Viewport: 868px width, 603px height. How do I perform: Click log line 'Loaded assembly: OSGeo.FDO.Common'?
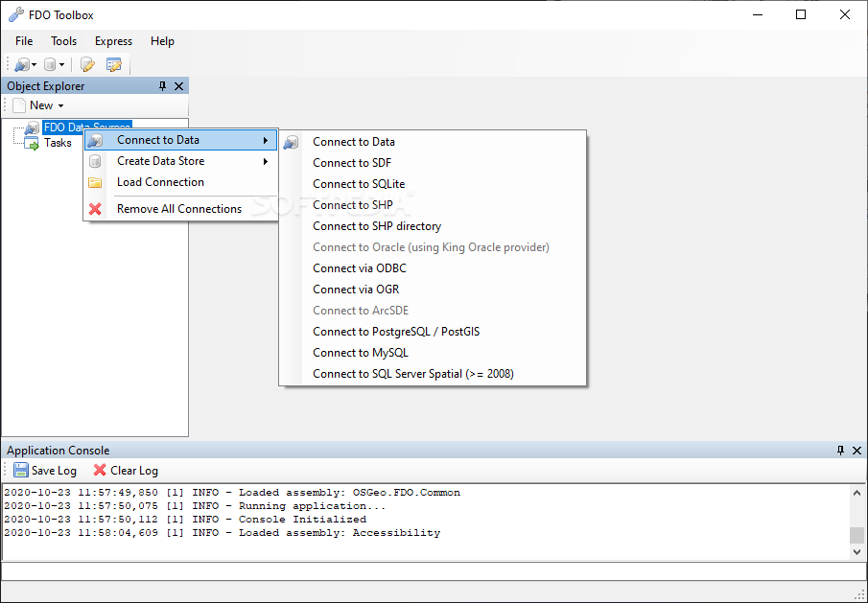click(232, 493)
